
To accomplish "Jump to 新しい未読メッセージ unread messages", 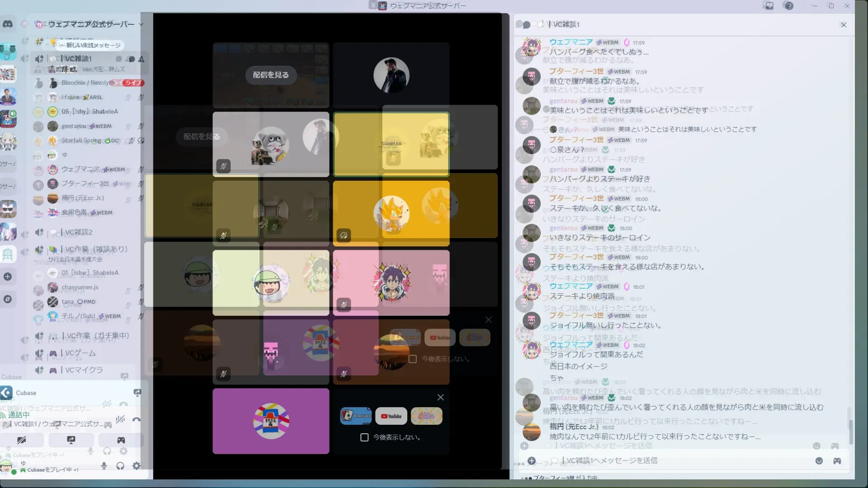I will 90,45.
